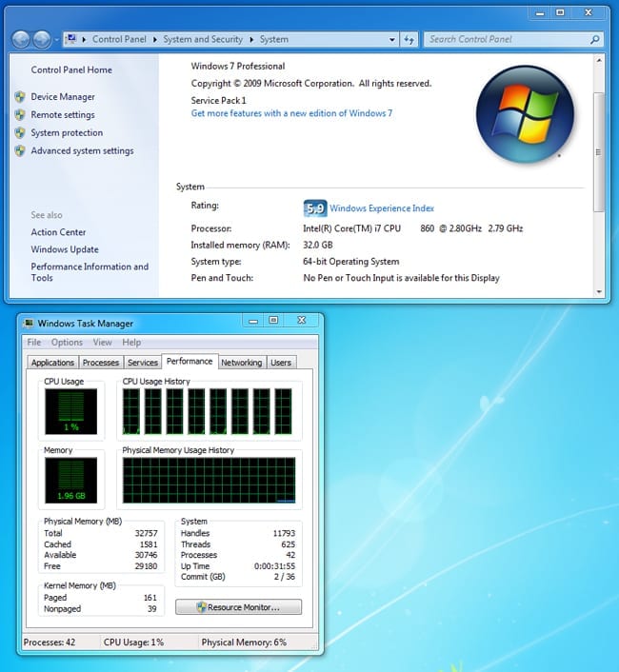Click the Forward navigation arrow button
Image resolution: width=619 pixels, height=672 pixels.
click(42, 39)
